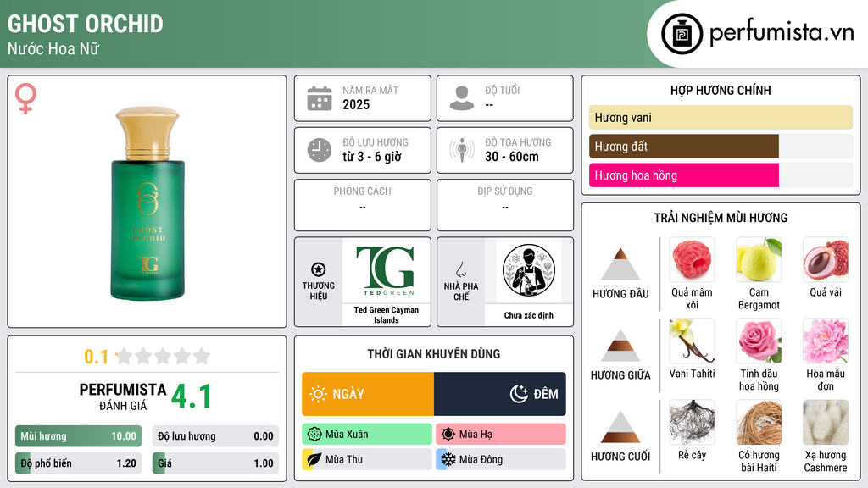Image resolution: width=868 pixels, height=488 pixels.
Task: Click the Mùa Xuân season chip
Action: pyautogui.click(x=367, y=435)
